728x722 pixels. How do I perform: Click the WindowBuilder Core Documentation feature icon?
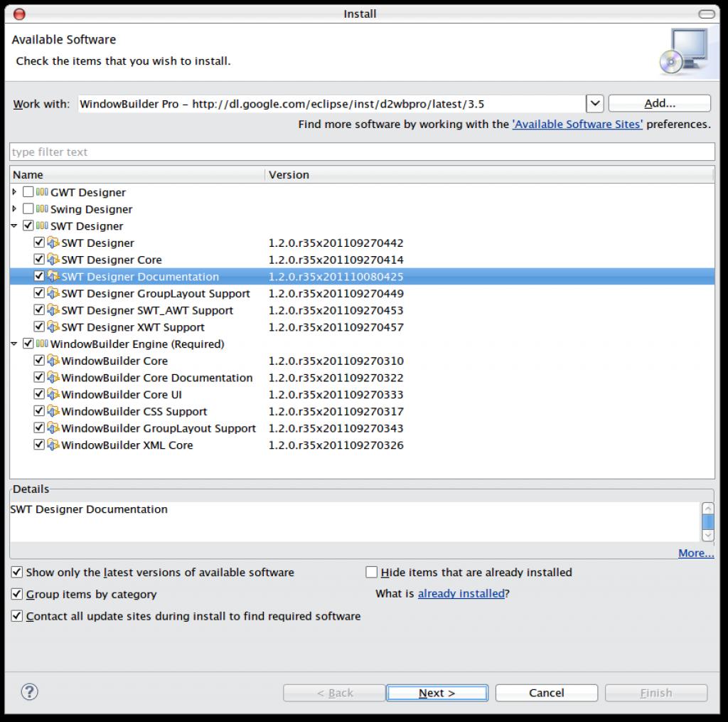[x=53, y=377]
